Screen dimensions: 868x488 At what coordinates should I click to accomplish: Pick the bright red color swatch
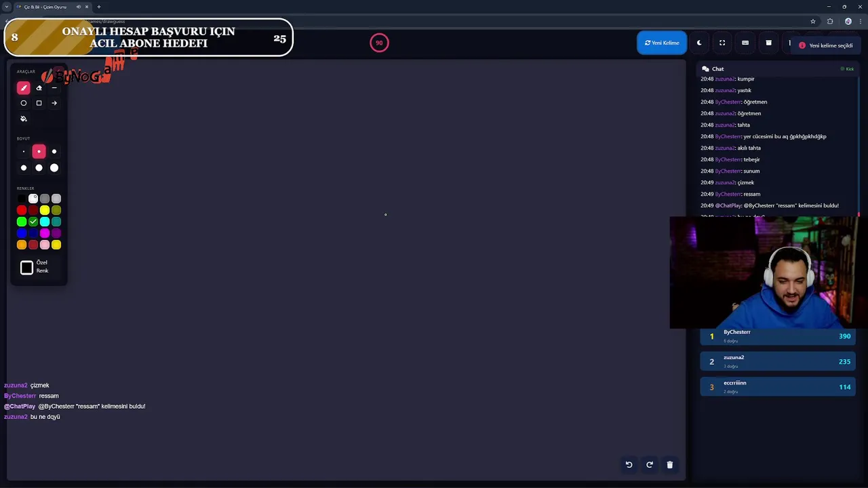coord(22,210)
